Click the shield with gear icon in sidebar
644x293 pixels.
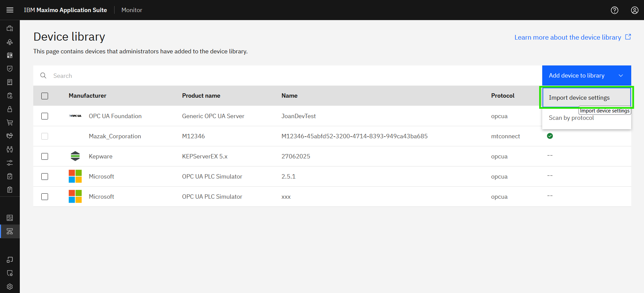10,273
